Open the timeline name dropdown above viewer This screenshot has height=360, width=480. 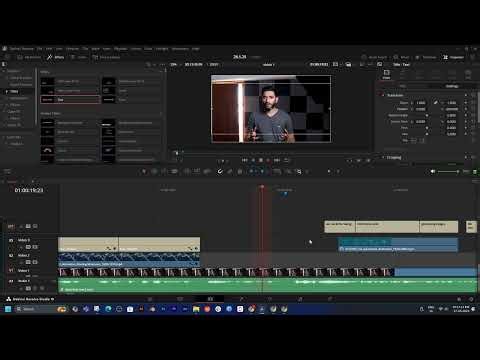[269, 64]
